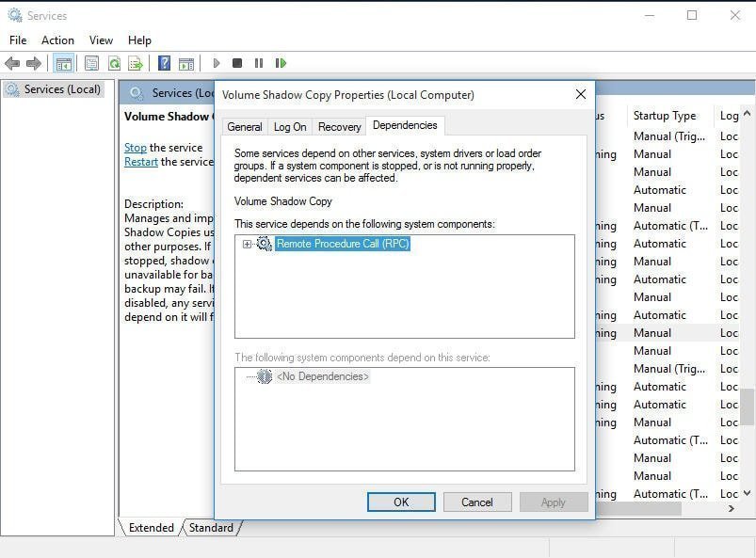Click the highlighted Manual row in services list
Screen dimensions: 756x558
pyautogui.click(x=668, y=333)
